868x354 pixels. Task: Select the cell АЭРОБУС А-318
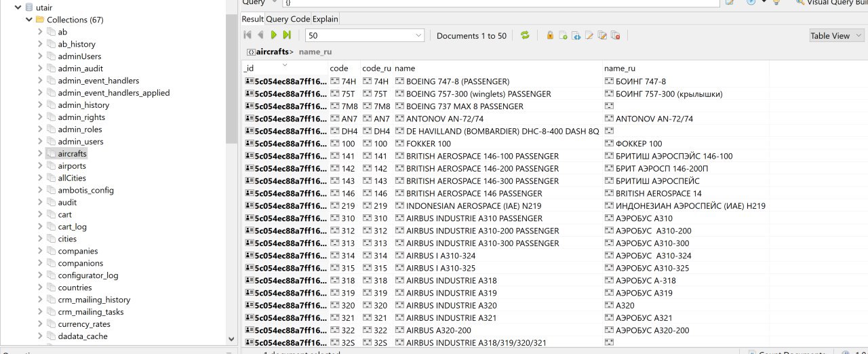(x=686, y=281)
